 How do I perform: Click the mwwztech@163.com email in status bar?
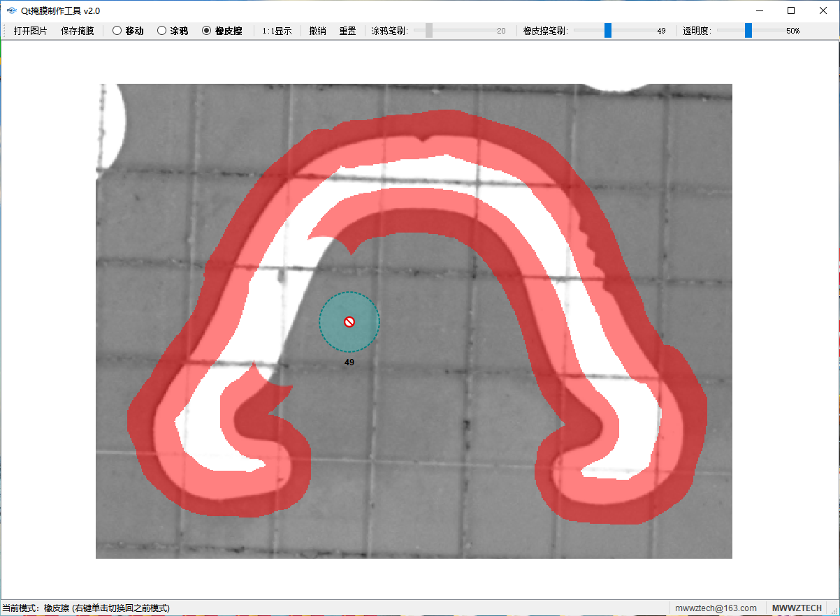pos(716,608)
